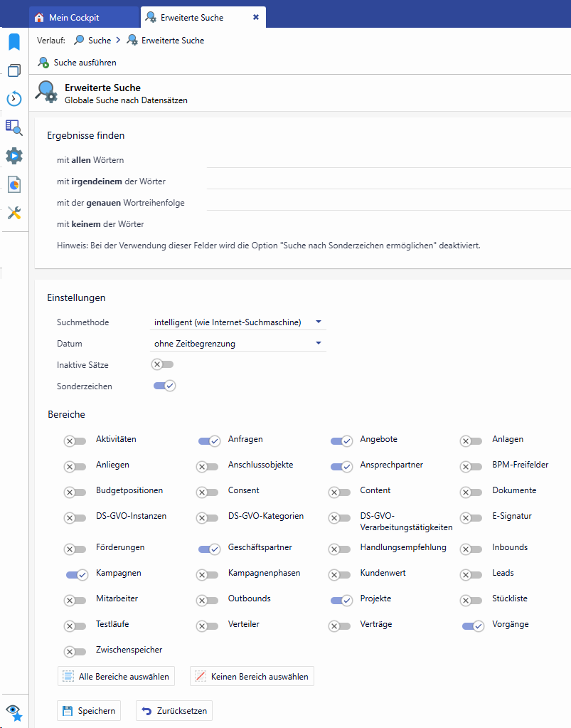The width and height of the screenshot is (571, 728).
Task: Open the Suchmethode dropdown
Action: click(240, 322)
